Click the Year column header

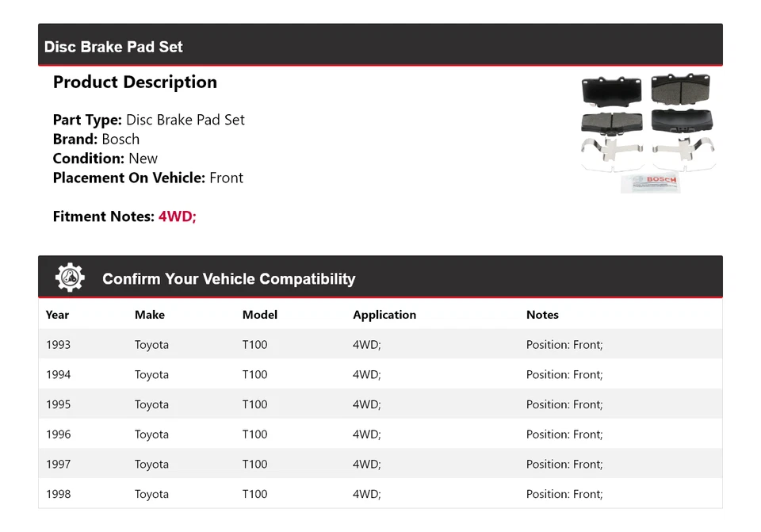[57, 315]
